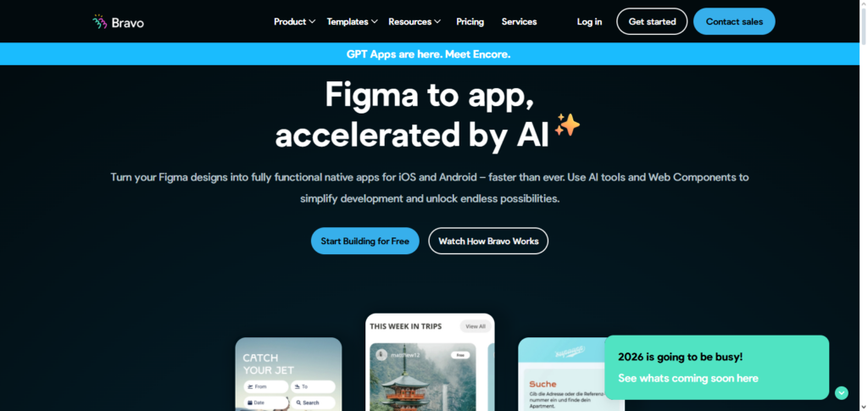Open the Pricing page
The height and width of the screenshot is (411, 868).
pos(470,21)
